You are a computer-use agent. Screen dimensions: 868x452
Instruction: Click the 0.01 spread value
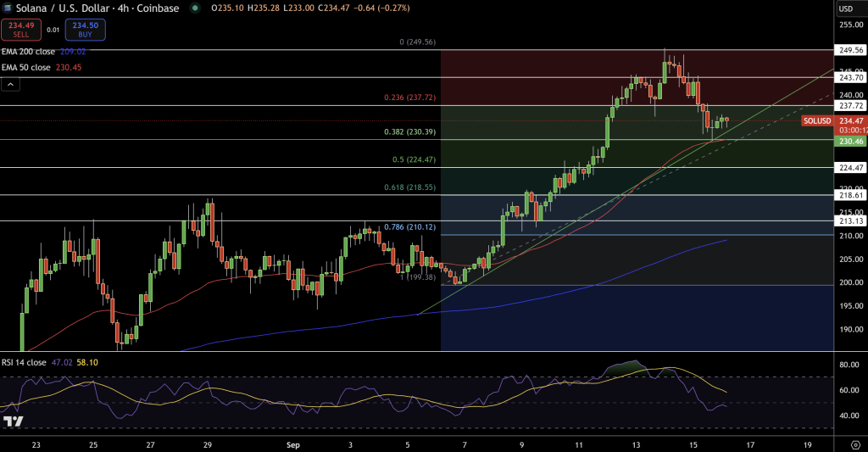53,30
